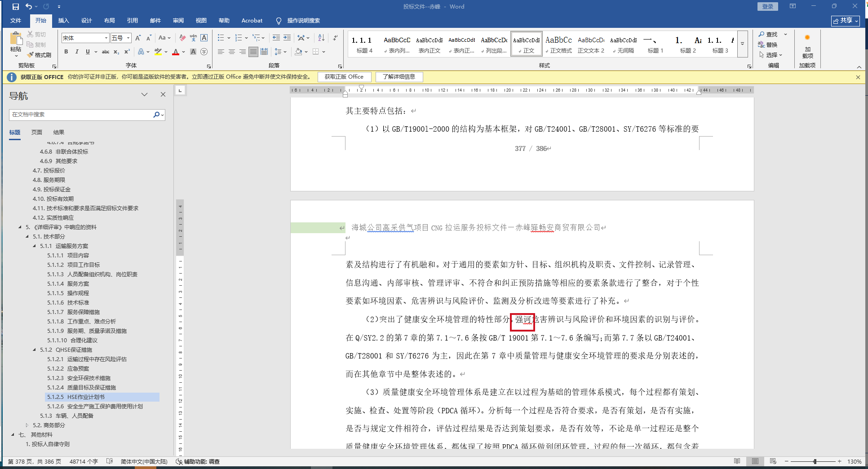Toggle italic formatting
Screen dimensions: 868x469
(77, 52)
